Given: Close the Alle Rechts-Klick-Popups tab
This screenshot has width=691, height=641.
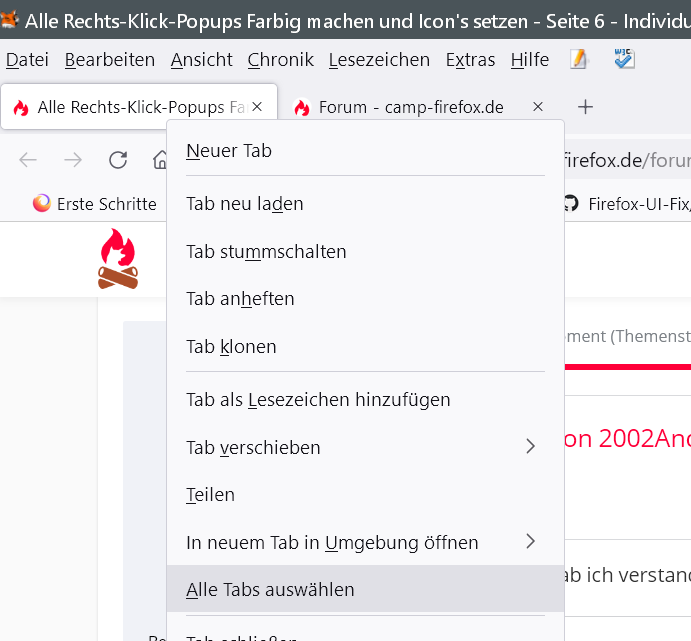Looking at the screenshot, I should point(257,107).
